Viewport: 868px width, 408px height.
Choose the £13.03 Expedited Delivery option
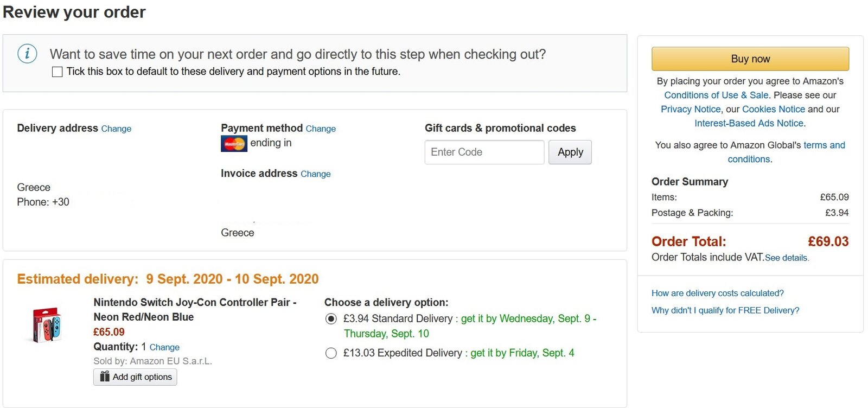click(x=331, y=353)
